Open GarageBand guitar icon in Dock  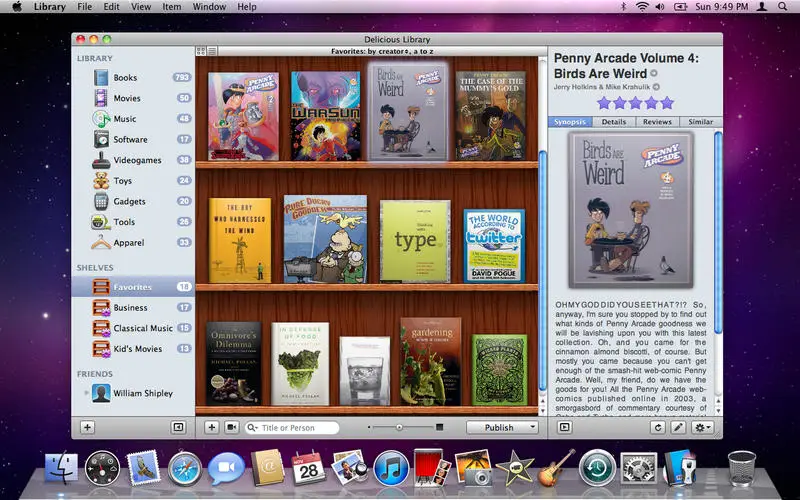point(556,467)
